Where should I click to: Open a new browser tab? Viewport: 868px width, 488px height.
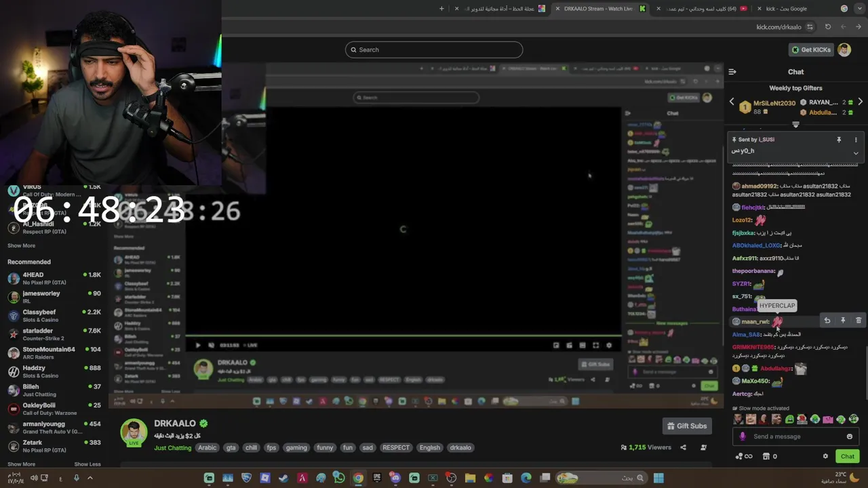pos(441,9)
